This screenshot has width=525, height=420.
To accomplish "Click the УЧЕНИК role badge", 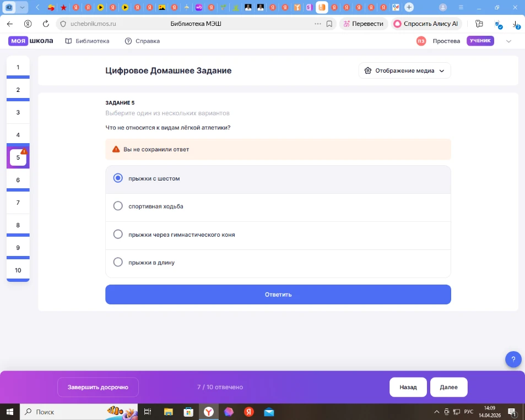I will (480, 41).
